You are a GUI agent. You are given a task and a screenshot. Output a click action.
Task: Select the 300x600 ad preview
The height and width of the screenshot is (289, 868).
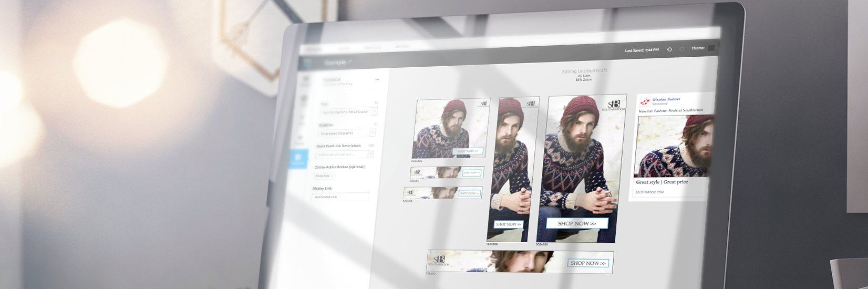point(582,168)
